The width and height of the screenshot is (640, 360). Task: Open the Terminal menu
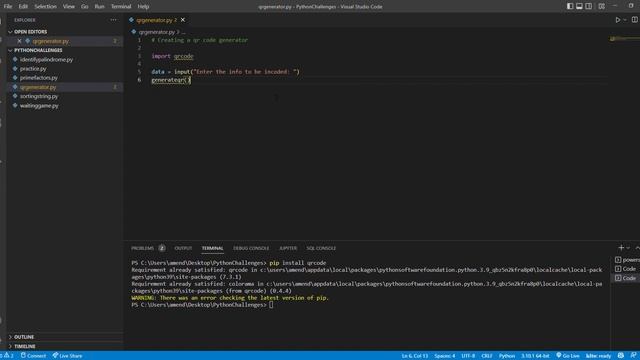click(121, 7)
